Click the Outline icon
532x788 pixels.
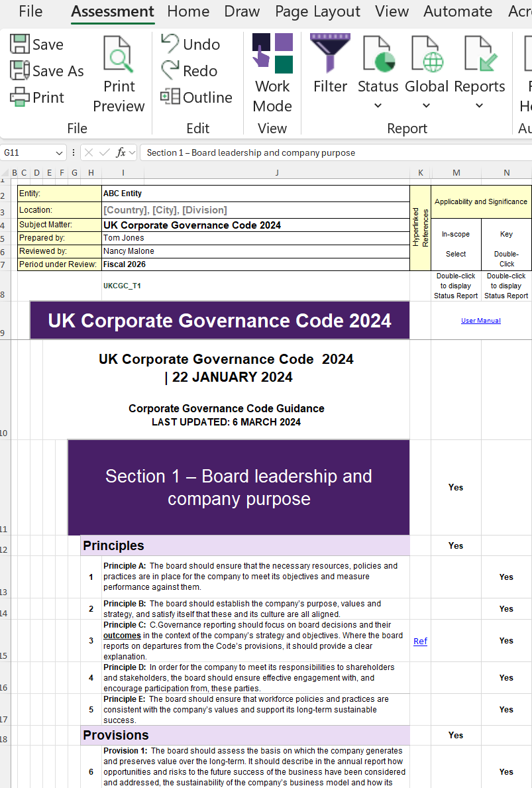[170, 97]
